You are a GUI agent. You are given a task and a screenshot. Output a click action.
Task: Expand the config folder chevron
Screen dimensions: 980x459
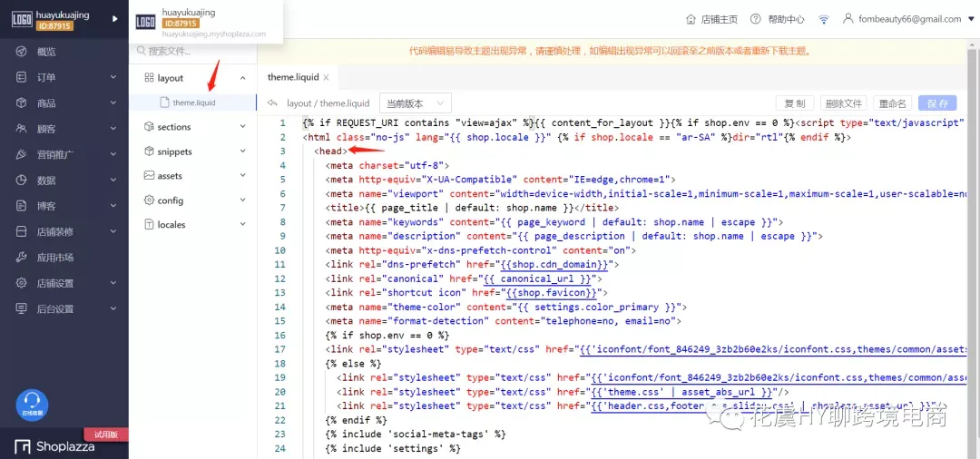click(242, 200)
